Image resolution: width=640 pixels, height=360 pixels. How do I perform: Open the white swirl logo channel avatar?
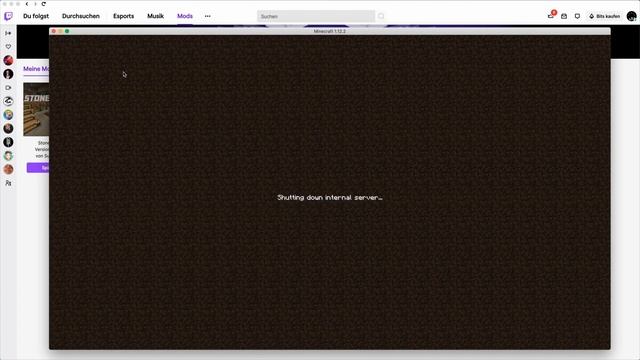(x=8, y=101)
